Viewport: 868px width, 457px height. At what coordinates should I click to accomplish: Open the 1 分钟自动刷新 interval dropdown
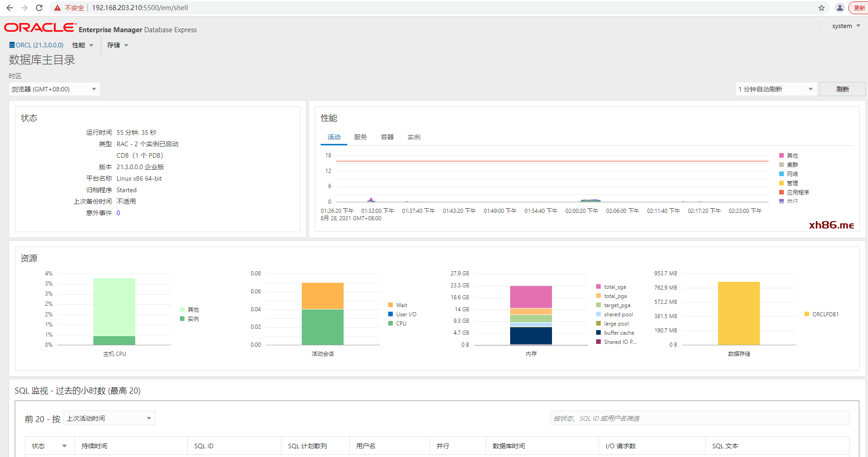(x=776, y=89)
